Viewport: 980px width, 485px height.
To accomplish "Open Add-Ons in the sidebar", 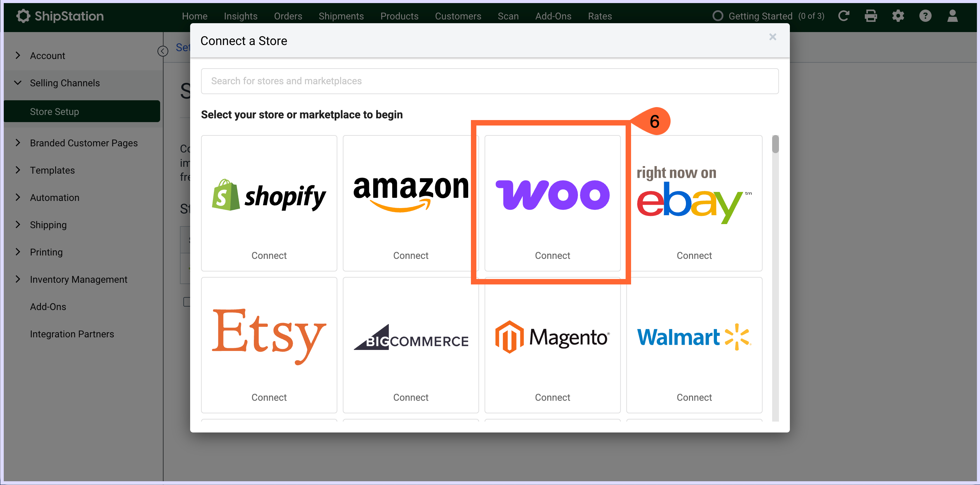I will 48,307.
